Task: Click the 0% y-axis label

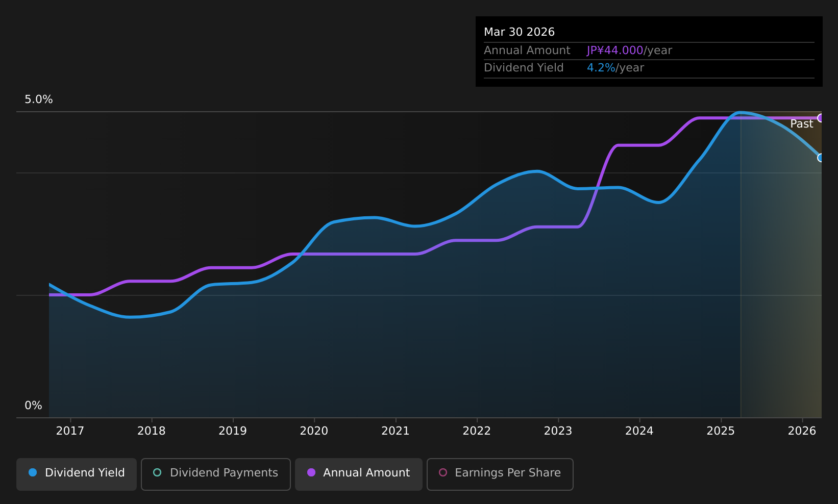Action: click(33, 406)
